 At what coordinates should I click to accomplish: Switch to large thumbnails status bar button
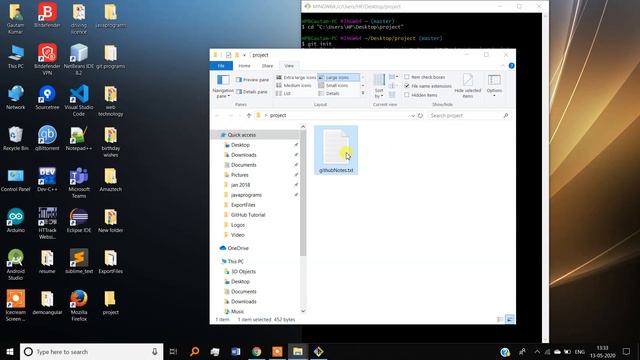tap(509, 320)
